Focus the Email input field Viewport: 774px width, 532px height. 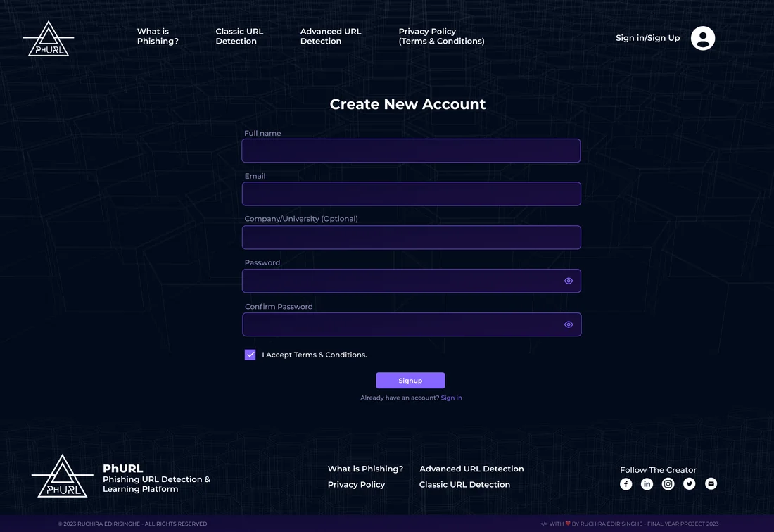(x=411, y=194)
